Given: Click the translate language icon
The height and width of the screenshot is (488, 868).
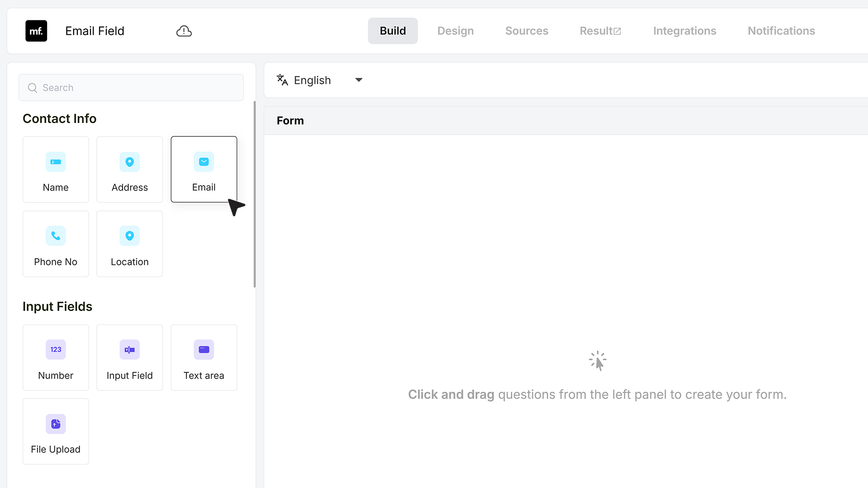Looking at the screenshot, I should [x=282, y=80].
